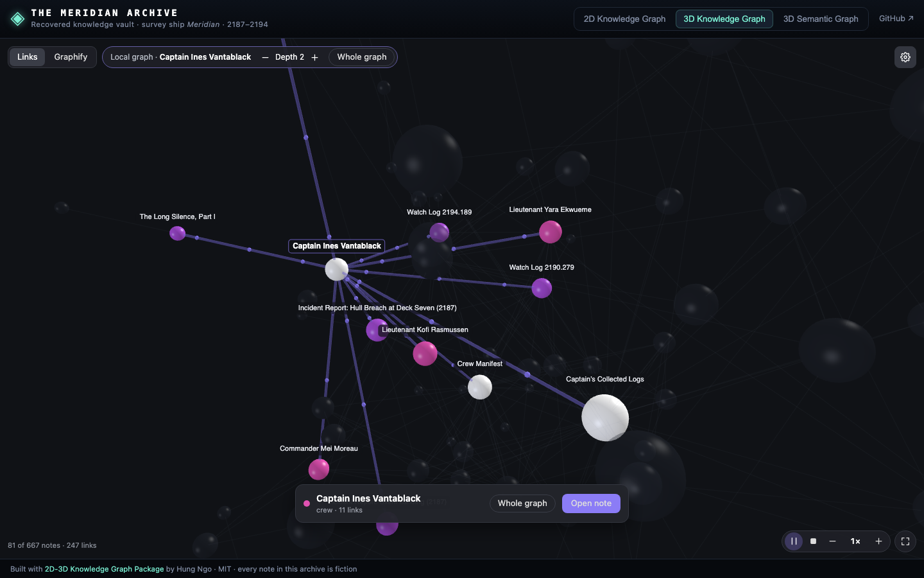Viewport: 924px width, 578px height.
Task: Select the Links mode toggle
Action: [x=27, y=57]
